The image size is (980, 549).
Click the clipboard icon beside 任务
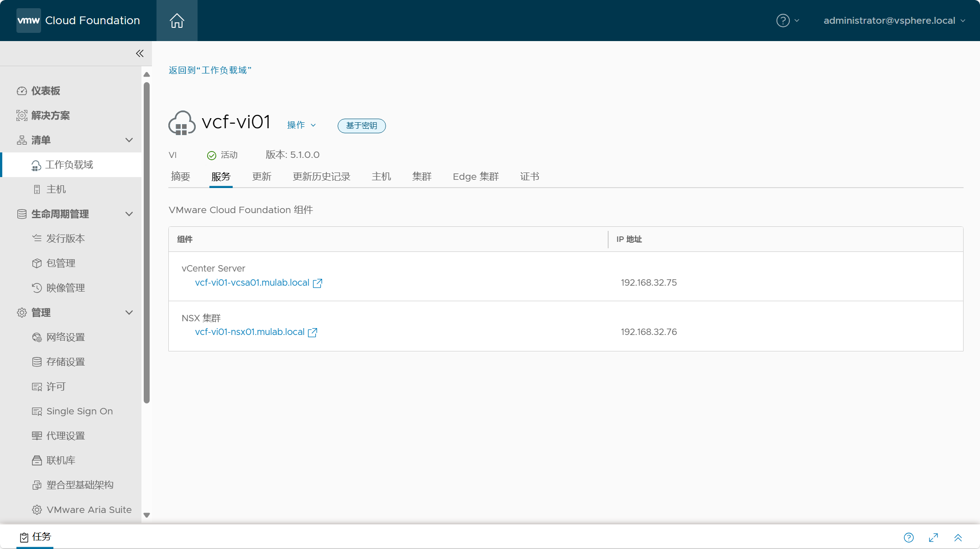coord(24,538)
